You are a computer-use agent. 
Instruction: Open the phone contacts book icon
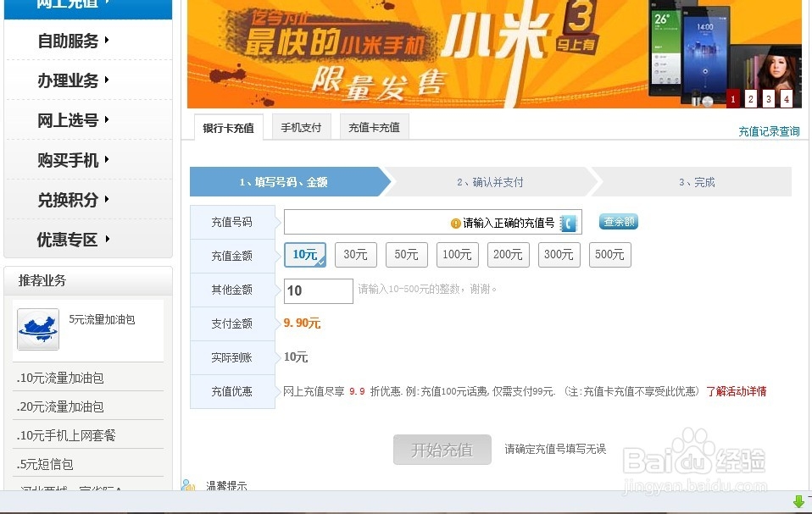[568, 223]
